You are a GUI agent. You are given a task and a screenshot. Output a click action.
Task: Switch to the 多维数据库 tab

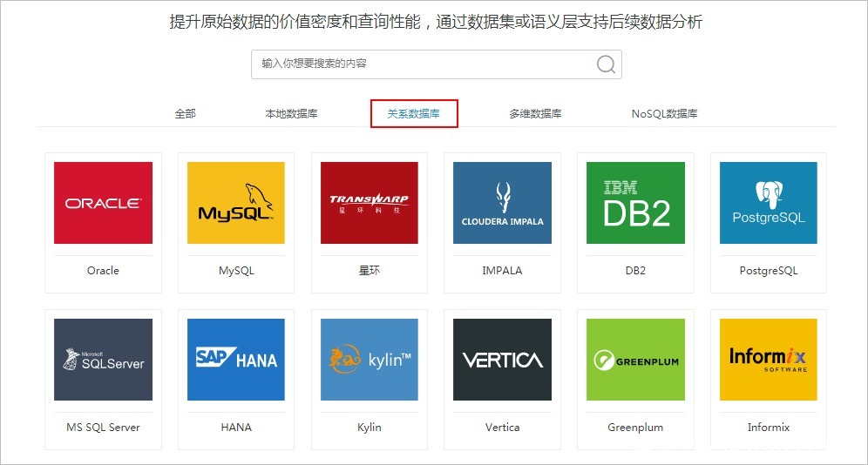pyautogui.click(x=535, y=113)
